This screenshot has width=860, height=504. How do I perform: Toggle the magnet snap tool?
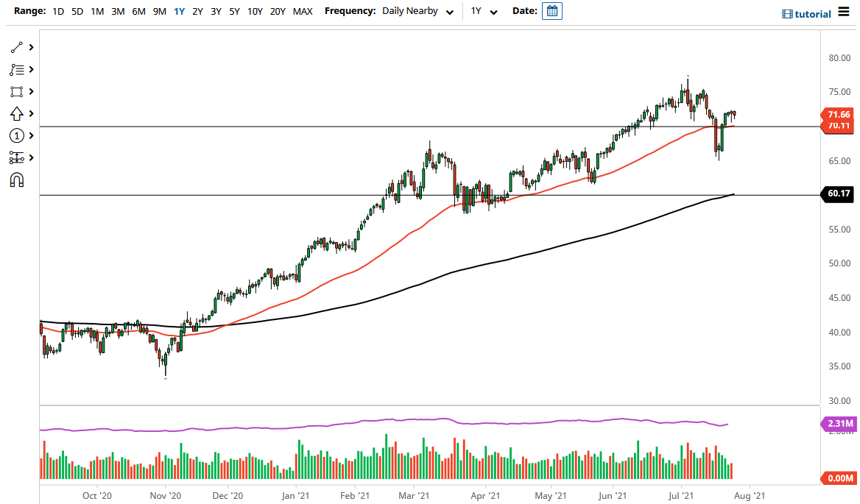pyautogui.click(x=15, y=180)
